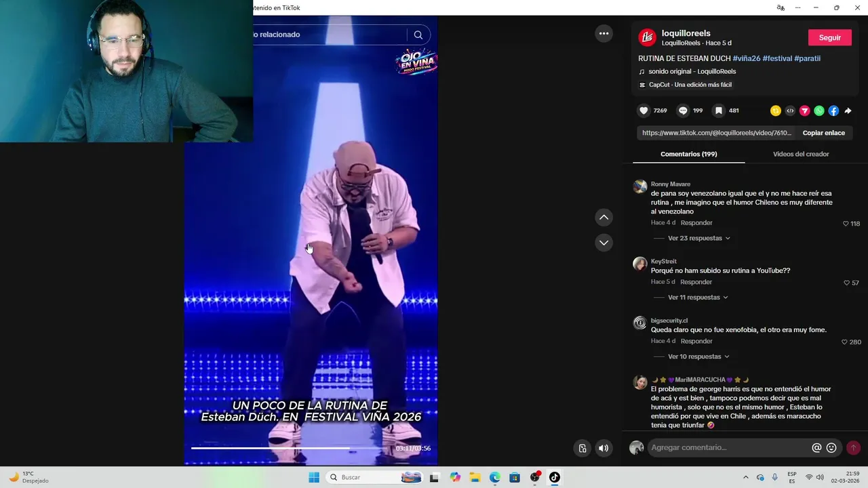Click the red 'Seguir' follow button
This screenshot has height=488, width=868.
point(829,37)
